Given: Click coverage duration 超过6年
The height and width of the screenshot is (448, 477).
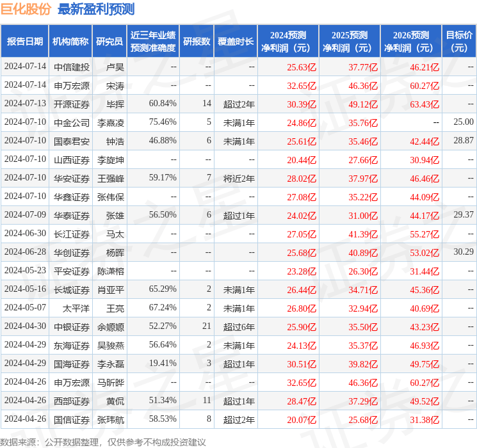Looking at the screenshot, I should click(x=239, y=327).
